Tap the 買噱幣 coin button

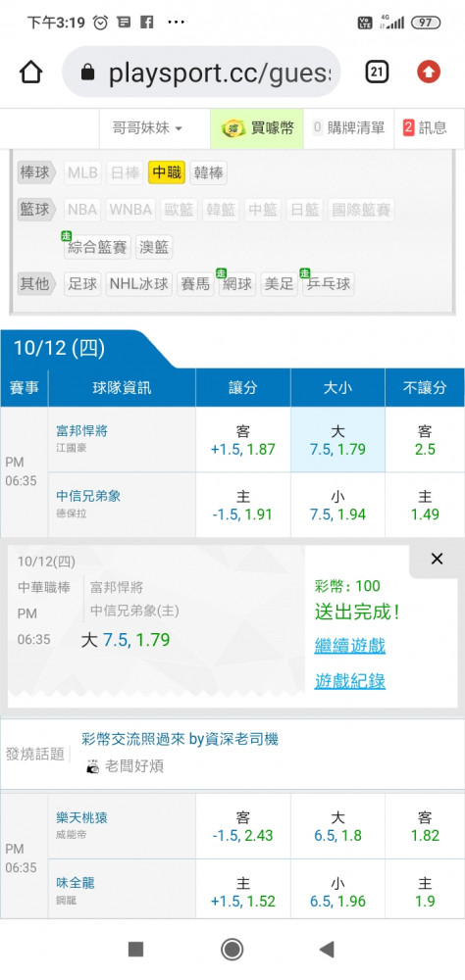click(257, 128)
